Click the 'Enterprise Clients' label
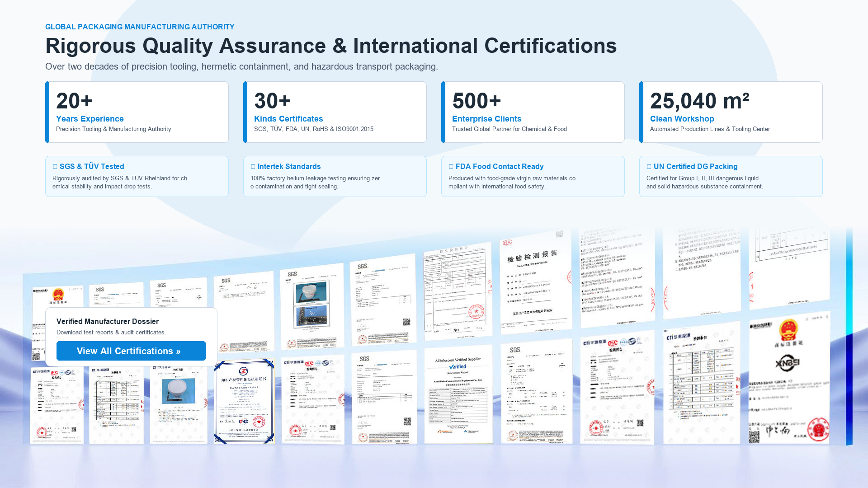This screenshot has width=868, height=488. (486, 119)
